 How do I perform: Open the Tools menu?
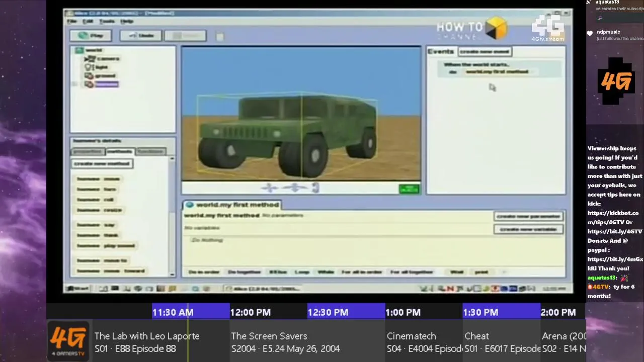(107, 22)
